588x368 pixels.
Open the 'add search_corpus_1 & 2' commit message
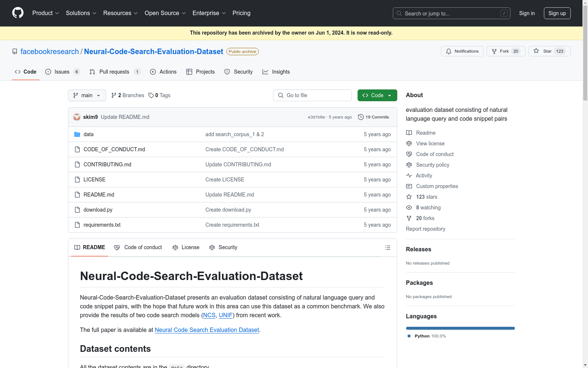click(x=235, y=134)
